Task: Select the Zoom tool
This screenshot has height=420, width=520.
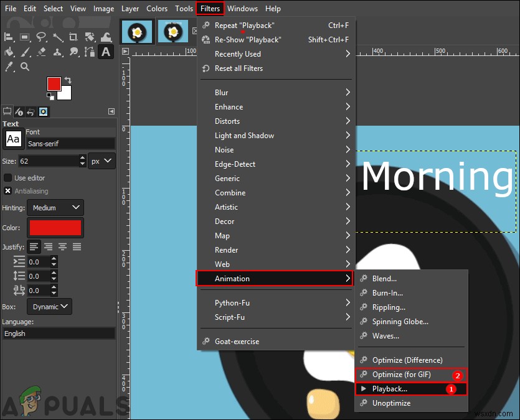Action: click(x=25, y=67)
